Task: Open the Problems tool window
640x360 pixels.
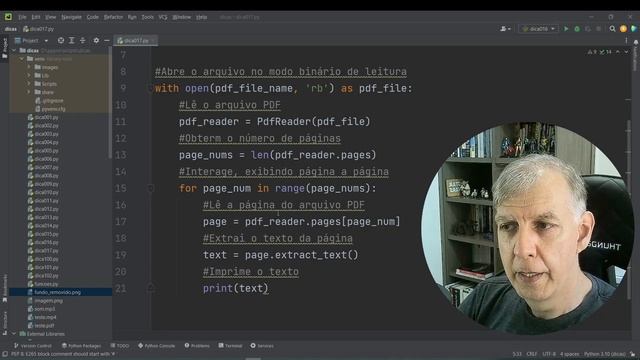Action: (197, 346)
